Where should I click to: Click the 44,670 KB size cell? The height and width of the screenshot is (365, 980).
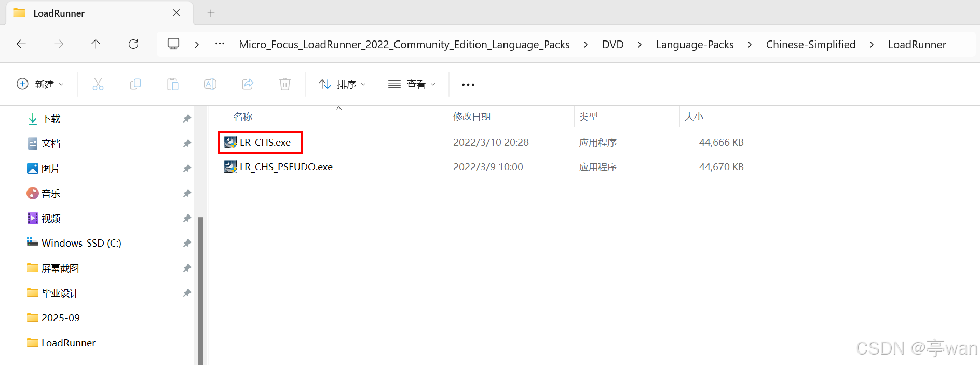[x=722, y=167]
